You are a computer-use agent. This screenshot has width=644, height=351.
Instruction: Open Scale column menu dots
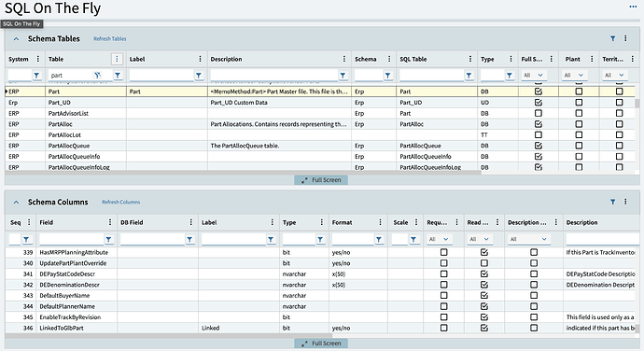pyautogui.click(x=416, y=222)
